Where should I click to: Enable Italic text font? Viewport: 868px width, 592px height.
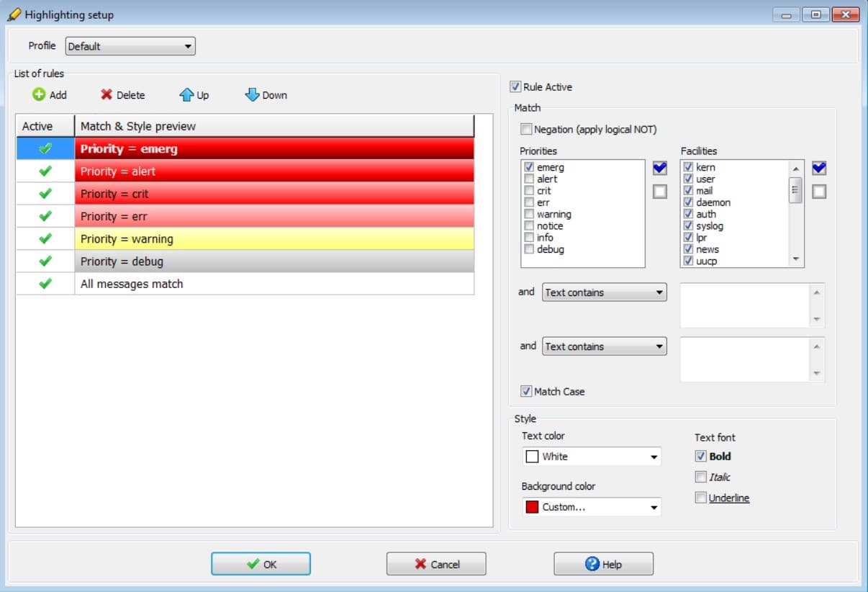pos(701,477)
